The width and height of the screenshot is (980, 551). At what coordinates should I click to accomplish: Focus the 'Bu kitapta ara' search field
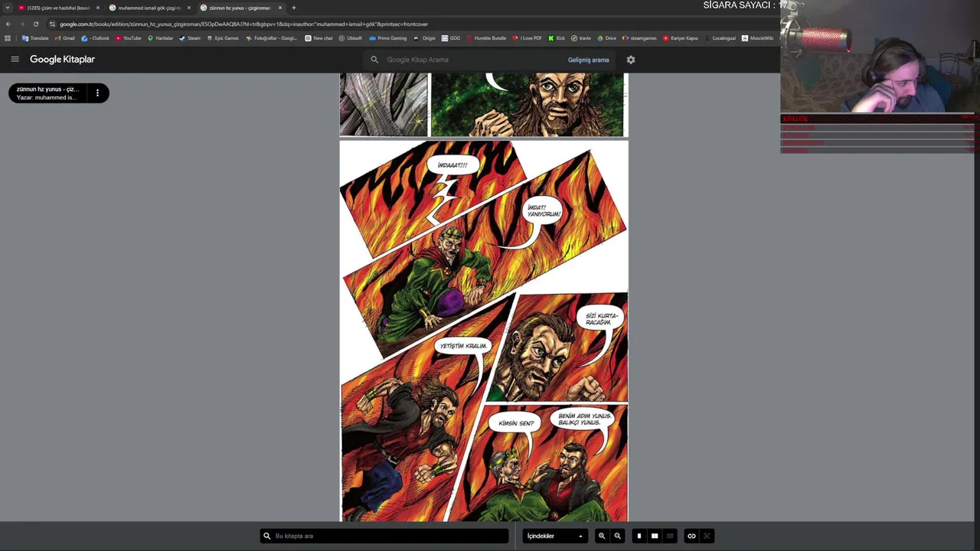(384, 536)
